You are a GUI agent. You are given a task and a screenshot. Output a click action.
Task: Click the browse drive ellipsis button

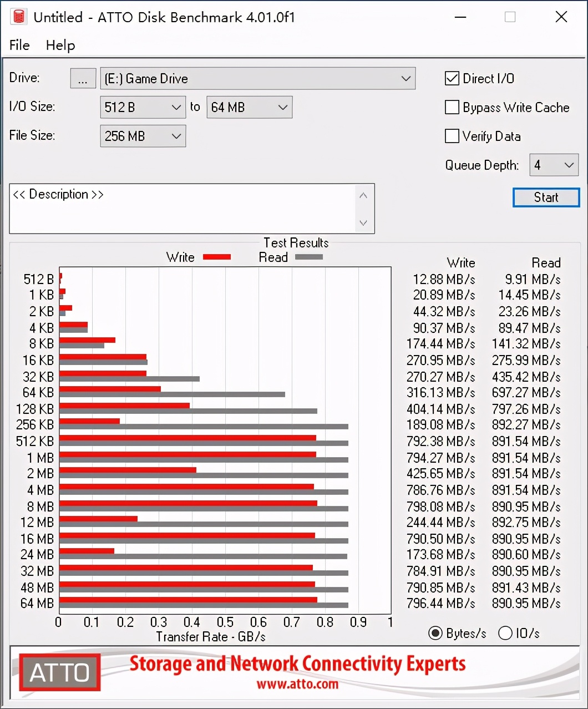tap(83, 78)
